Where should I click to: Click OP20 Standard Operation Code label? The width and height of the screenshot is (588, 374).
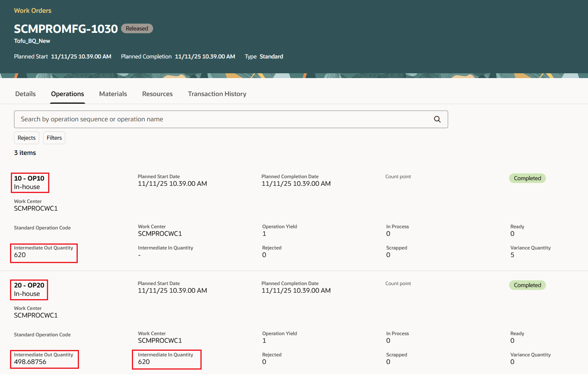(x=42, y=335)
